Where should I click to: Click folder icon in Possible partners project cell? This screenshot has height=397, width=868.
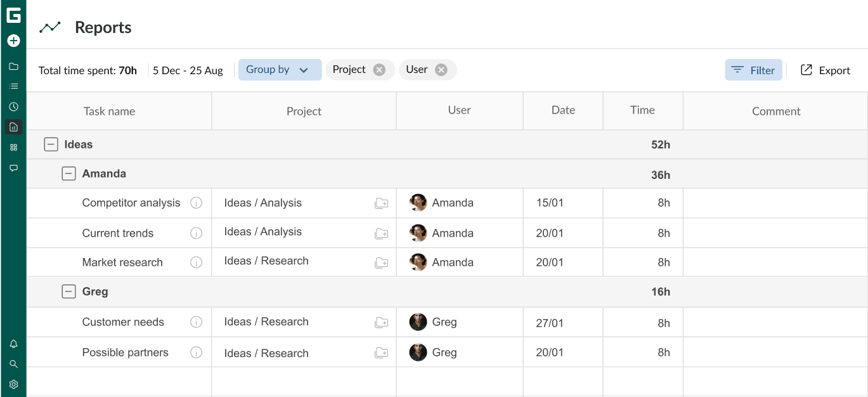pos(381,352)
